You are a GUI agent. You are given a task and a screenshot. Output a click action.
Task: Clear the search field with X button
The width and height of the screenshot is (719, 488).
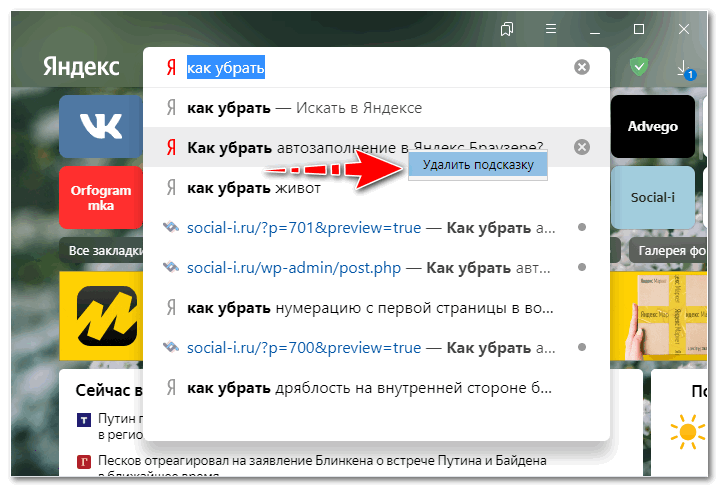click(581, 67)
